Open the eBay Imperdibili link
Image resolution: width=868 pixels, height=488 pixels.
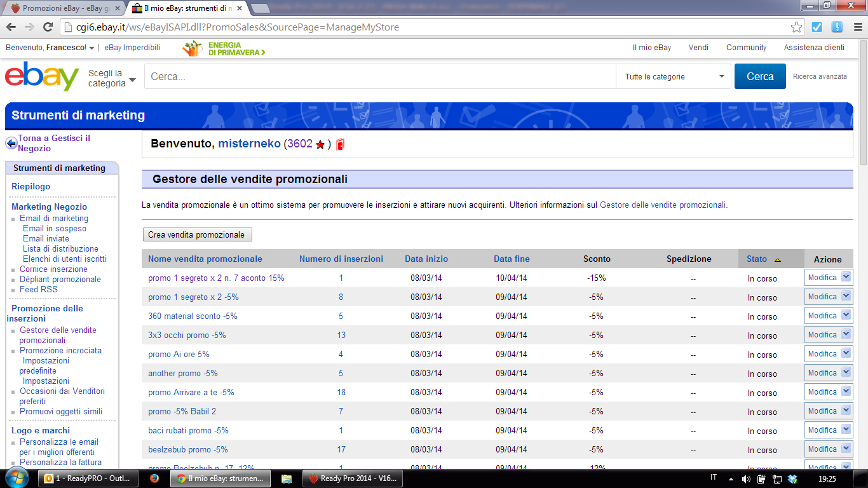[132, 48]
